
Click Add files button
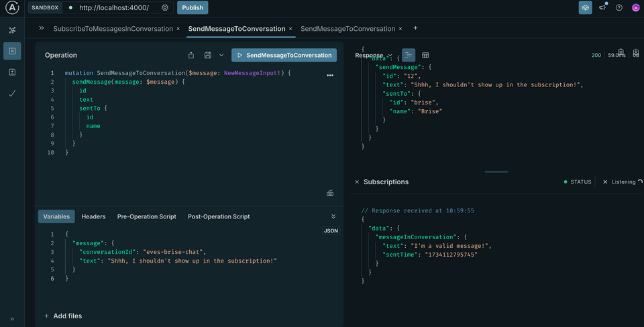click(x=63, y=316)
